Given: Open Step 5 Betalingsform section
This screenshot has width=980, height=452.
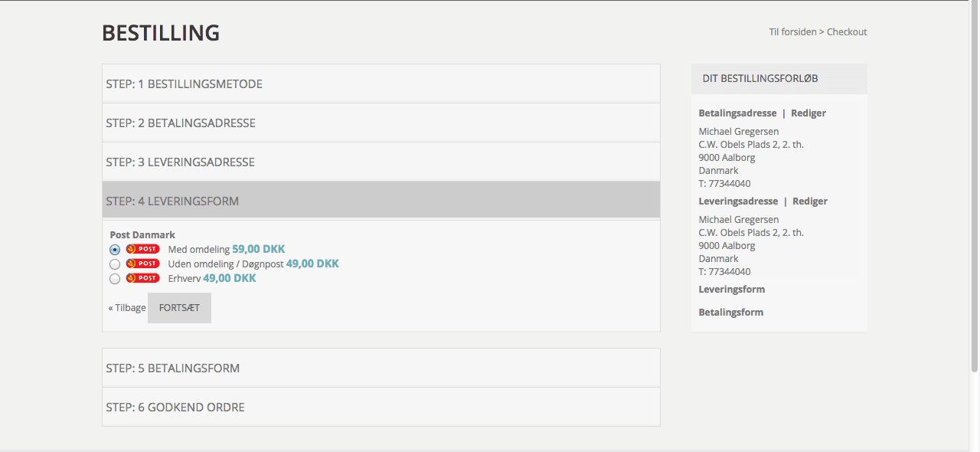Looking at the screenshot, I should [x=172, y=368].
